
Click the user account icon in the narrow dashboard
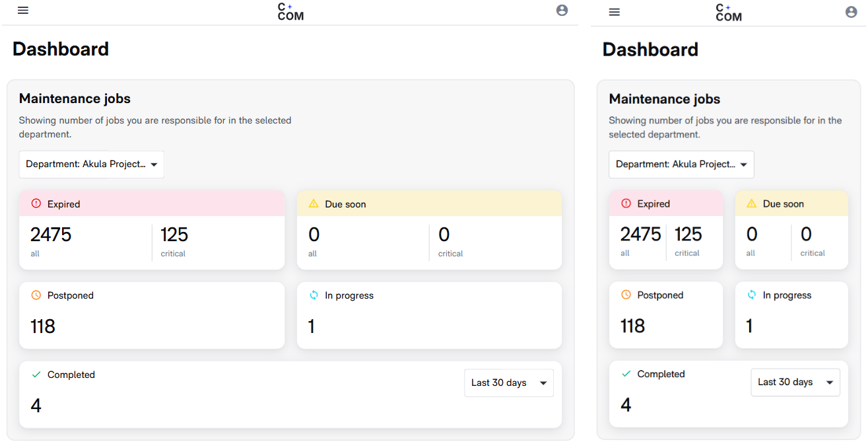pos(851,12)
